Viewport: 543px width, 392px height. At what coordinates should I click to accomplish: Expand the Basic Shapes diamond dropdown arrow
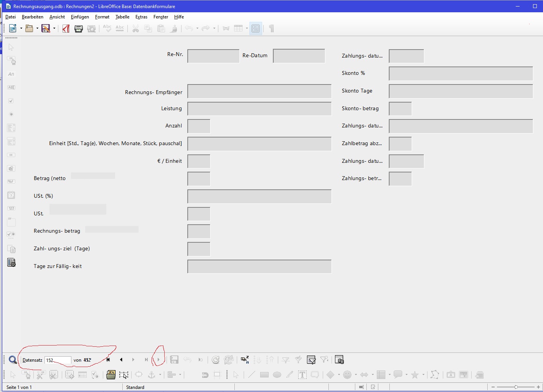tap(339, 375)
